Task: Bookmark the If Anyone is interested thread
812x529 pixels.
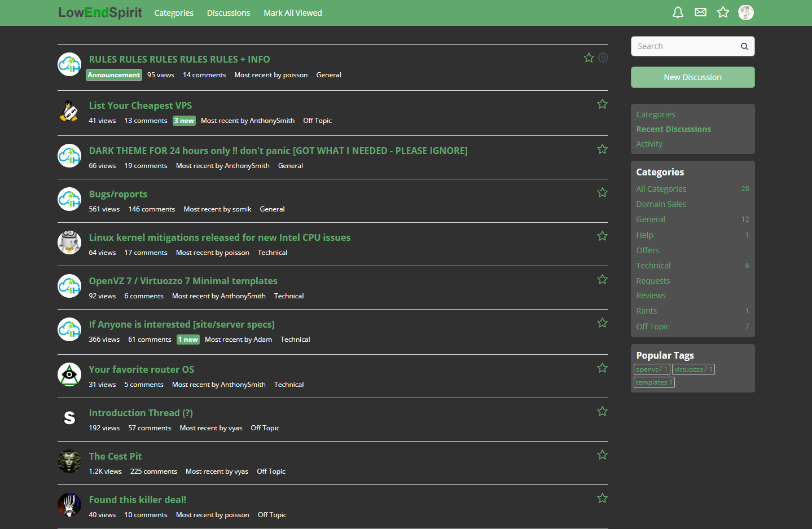Action: click(603, 323)
